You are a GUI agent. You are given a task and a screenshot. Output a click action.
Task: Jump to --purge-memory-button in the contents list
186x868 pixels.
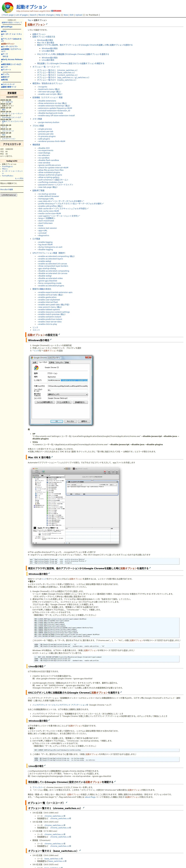[x=48, y=122]
